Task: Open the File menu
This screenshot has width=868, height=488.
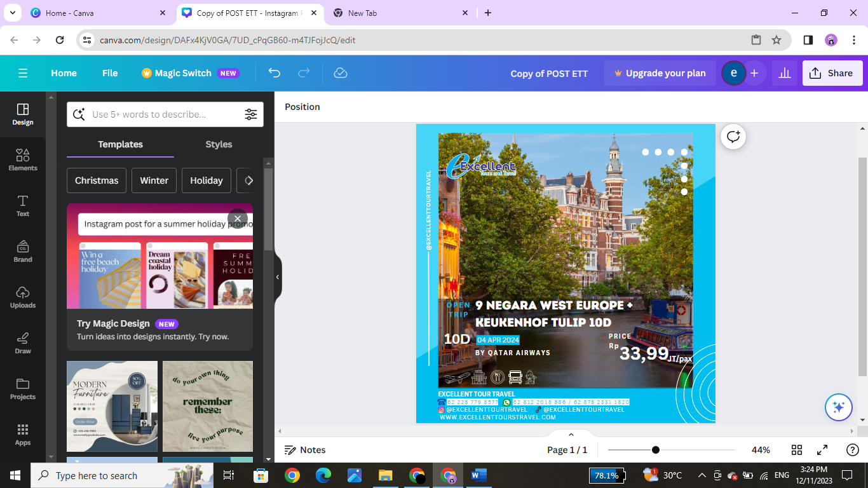Action: click(x=110, y=73)
